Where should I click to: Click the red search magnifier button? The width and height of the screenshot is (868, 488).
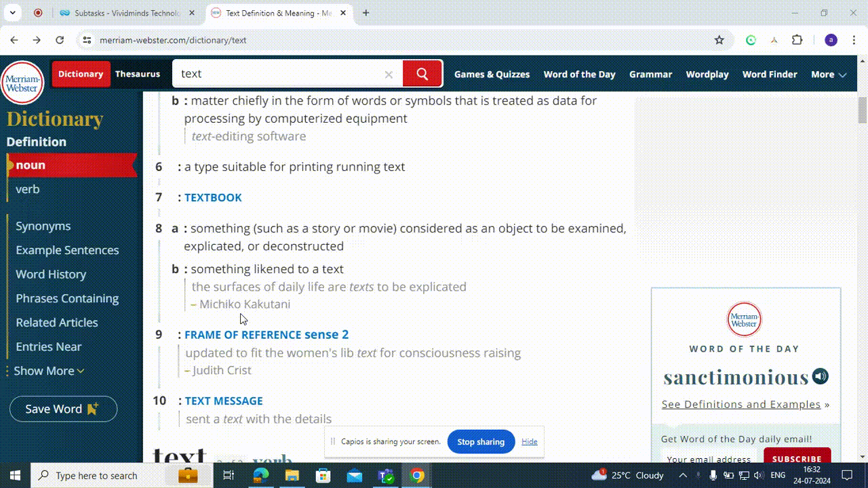tap(422, 74)
